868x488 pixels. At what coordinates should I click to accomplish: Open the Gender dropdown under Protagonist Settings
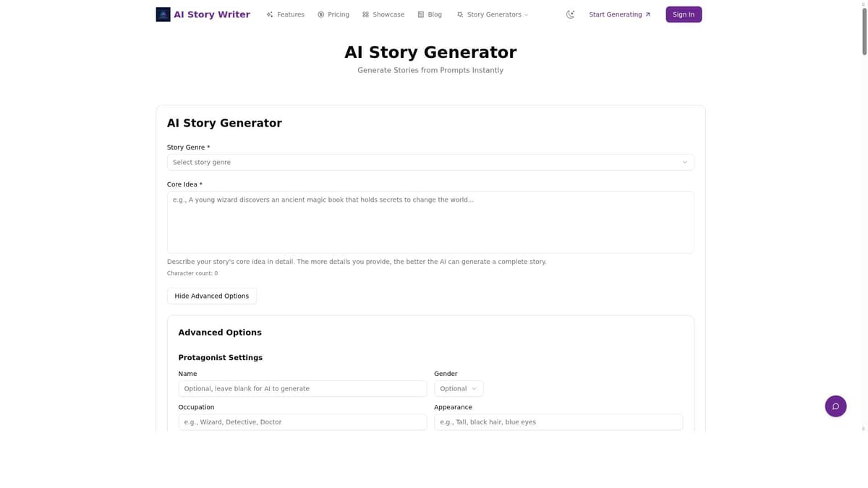pyautogui.click(x=458, y=388)
